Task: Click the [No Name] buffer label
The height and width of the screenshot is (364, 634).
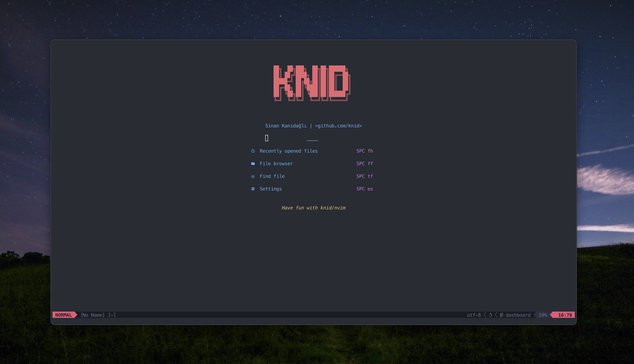Action: tap(93, 315)
